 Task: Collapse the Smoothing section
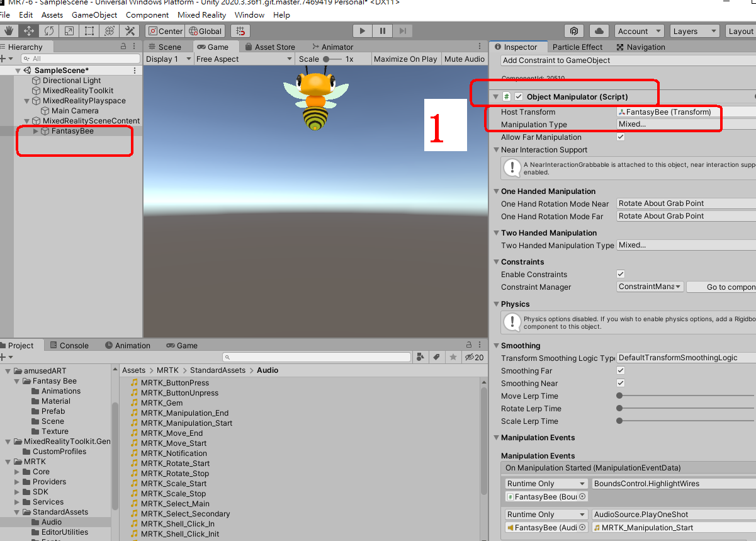(496, 346)
